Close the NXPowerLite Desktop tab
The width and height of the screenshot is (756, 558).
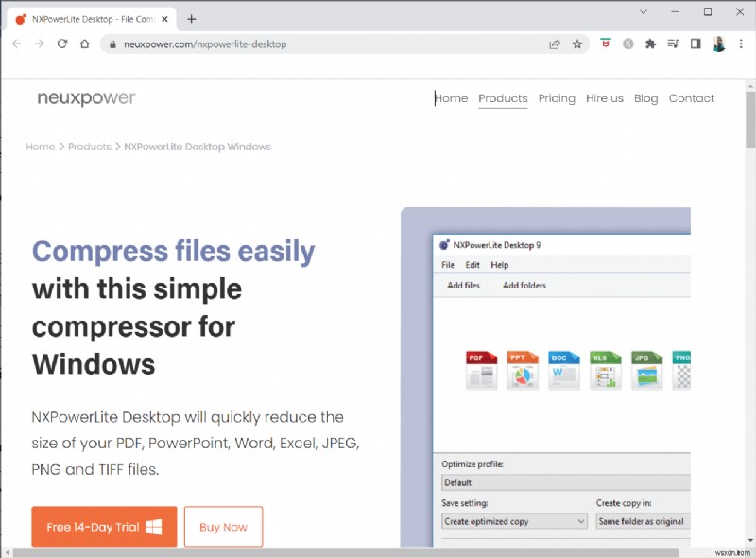164,19
